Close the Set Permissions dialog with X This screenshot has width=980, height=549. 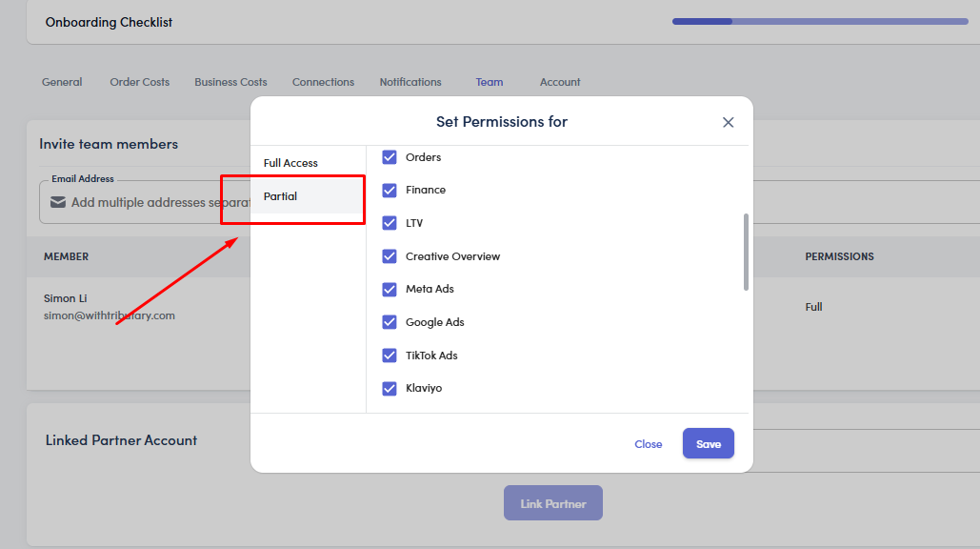point(729,122)
